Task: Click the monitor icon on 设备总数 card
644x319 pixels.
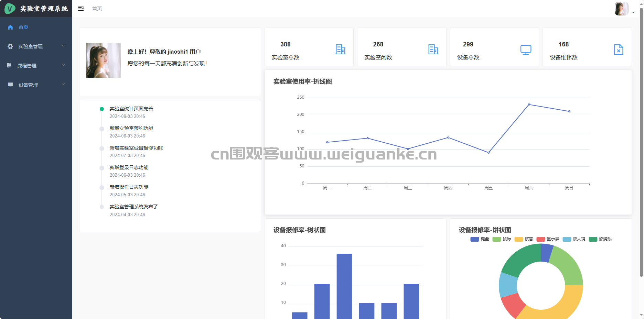Action: [x=526, y=50]
